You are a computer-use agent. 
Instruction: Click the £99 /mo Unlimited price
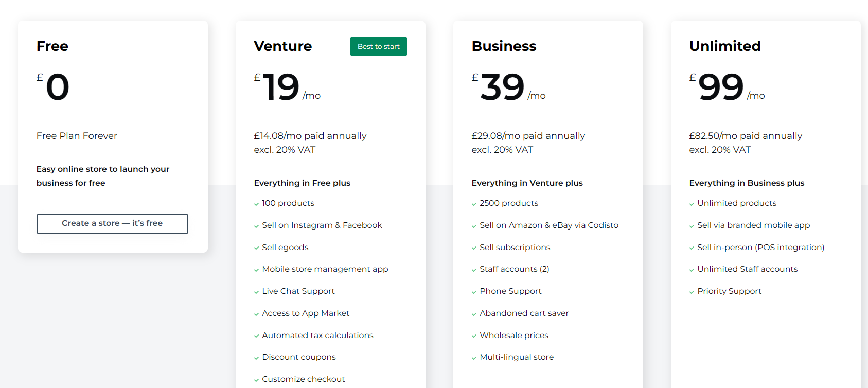(727, 87)
